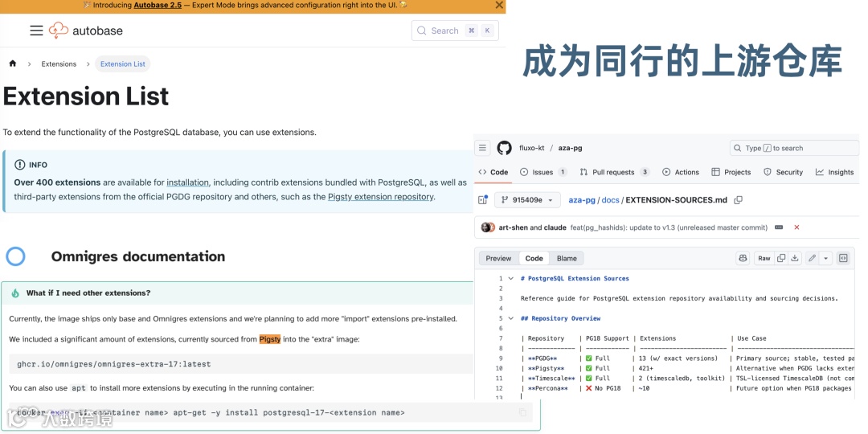Open art-shen's profile link
The height and width of the screenshot is (434, 868).
tap(513, 227)
